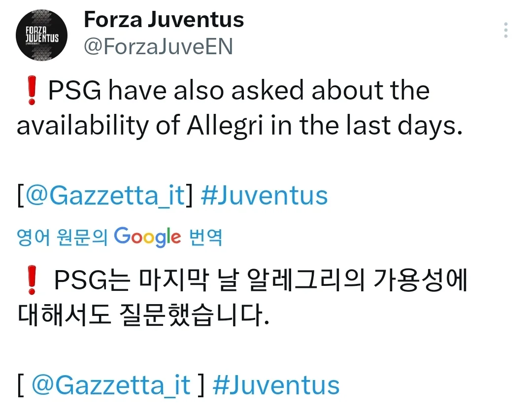Click 'PSG는' in the Korean translation

tap(92, 282)
